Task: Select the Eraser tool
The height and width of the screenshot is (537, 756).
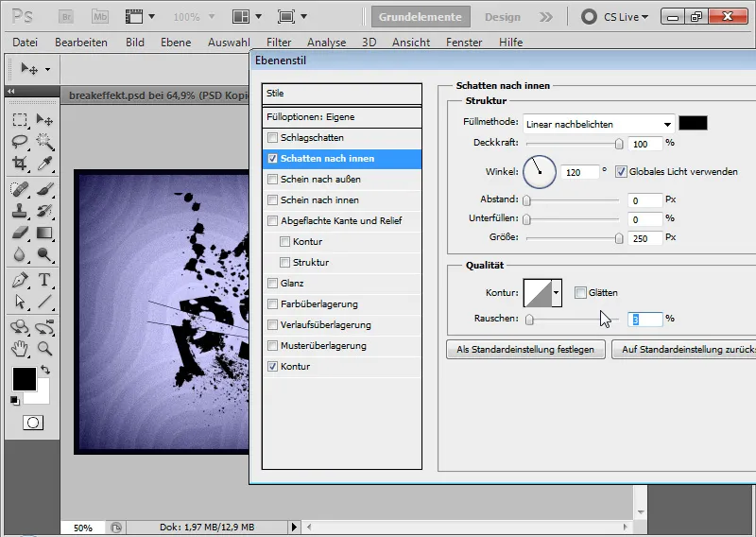Action: [20, 233]
